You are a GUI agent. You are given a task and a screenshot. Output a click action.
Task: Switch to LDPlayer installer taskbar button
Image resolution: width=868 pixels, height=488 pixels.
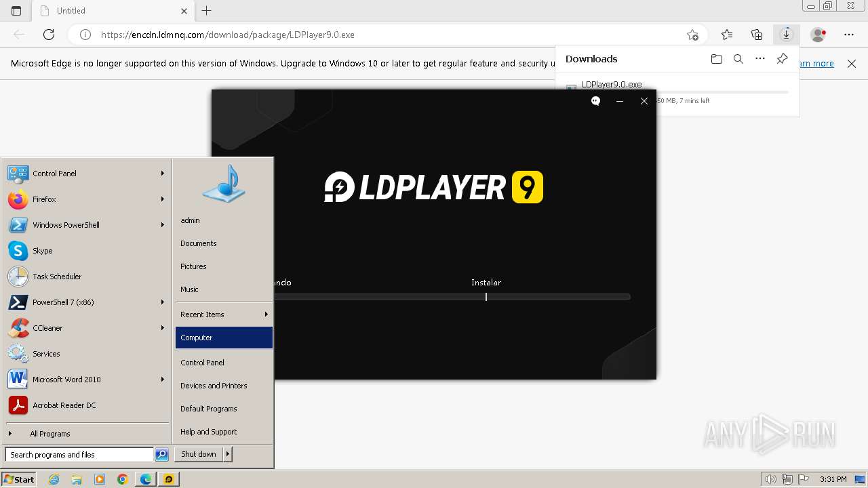[x=169, y=479]
